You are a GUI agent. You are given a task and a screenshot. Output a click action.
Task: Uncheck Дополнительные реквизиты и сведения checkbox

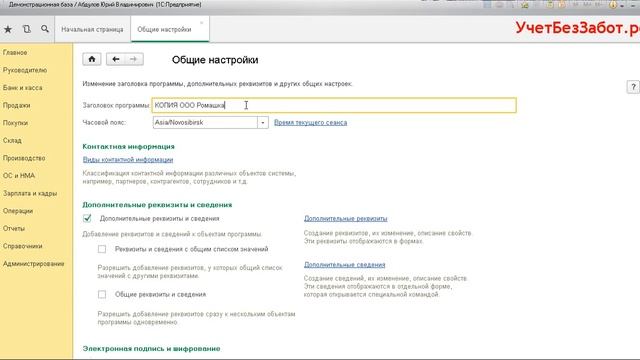[87, 218]
